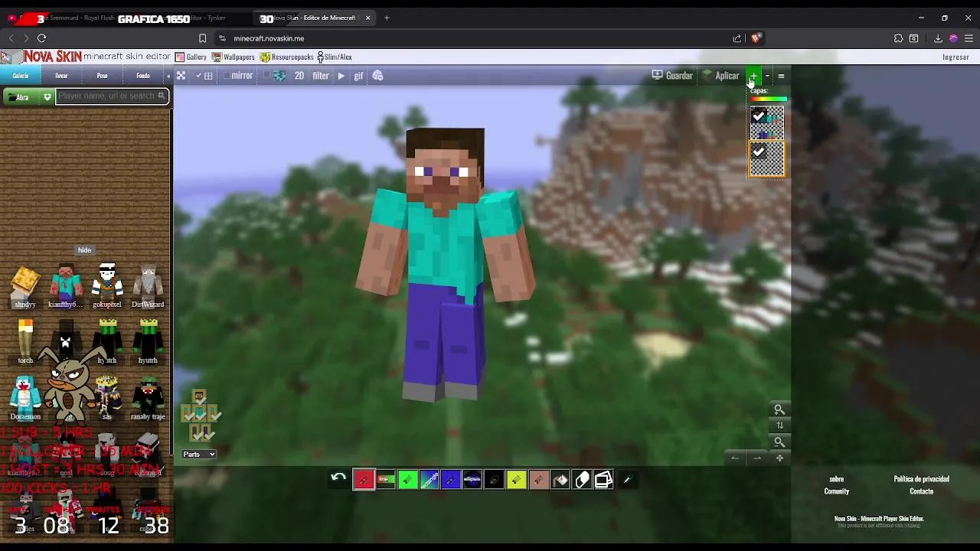Click the palette icon in toolbar
This screenshot has width=980, height=551.
pyautogui.click(x=378, y=75)
